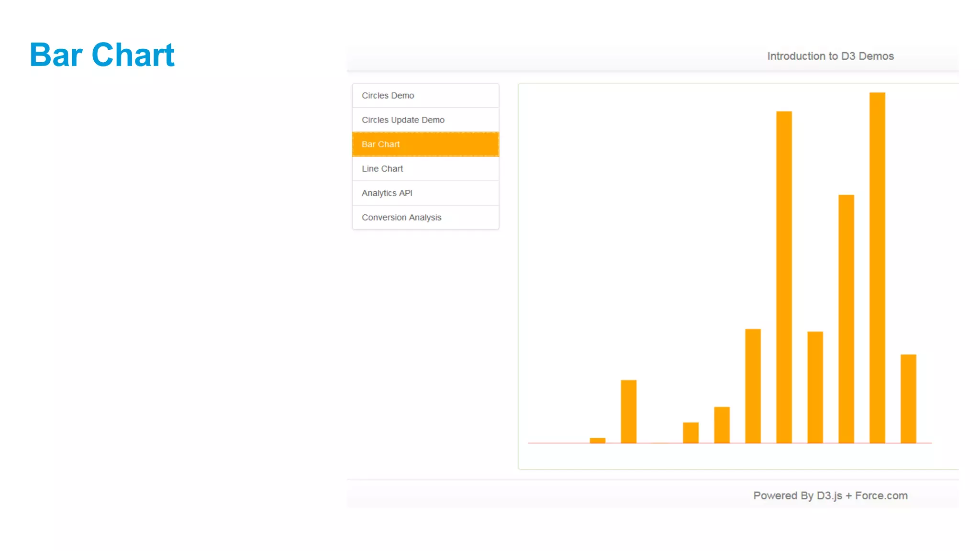Select Conversion Analysis in the list

[425, 218]
